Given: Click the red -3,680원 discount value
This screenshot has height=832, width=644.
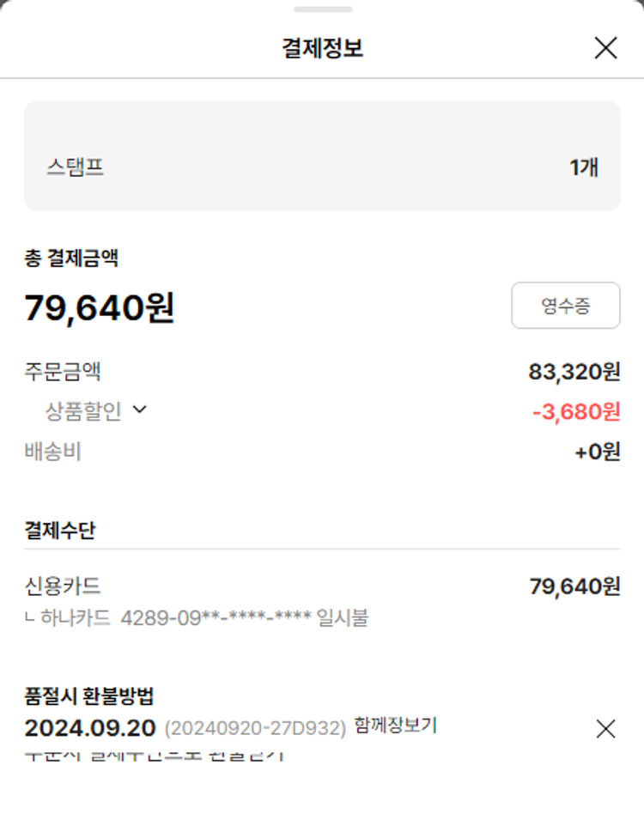Looking at the screenshot, I should coord(575,412).
